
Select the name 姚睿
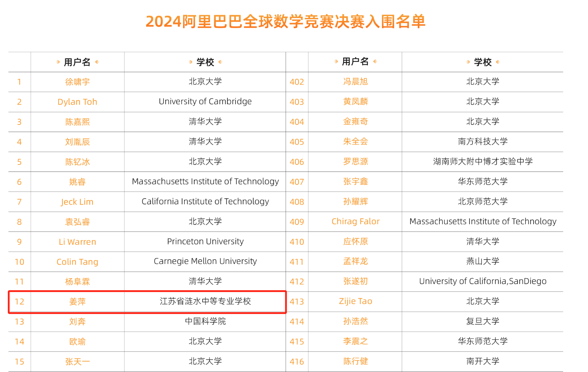[x=77, y=182]
